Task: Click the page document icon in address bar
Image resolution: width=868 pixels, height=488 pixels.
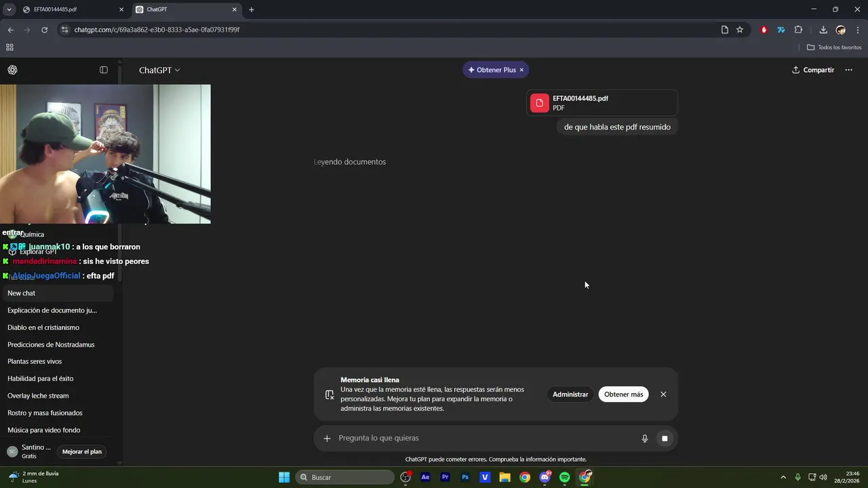Action: (725, 30)
